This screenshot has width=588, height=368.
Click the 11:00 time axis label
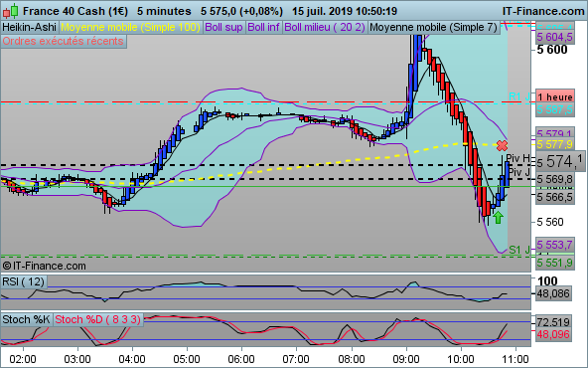tap(516, 359)
